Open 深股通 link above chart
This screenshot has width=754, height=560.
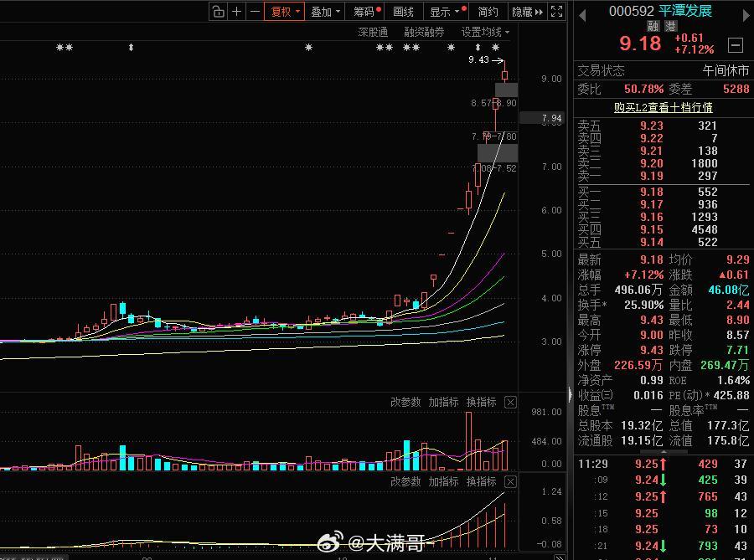373,32
